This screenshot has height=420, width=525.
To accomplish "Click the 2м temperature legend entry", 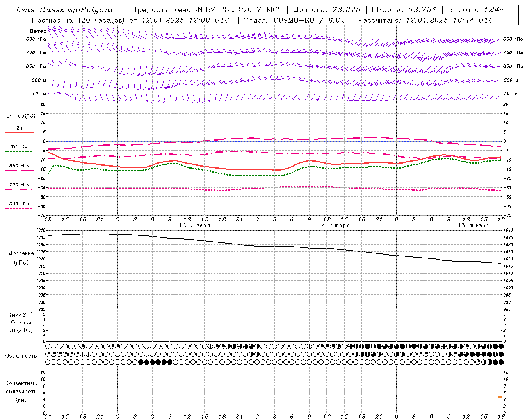I will click(19, 128).
